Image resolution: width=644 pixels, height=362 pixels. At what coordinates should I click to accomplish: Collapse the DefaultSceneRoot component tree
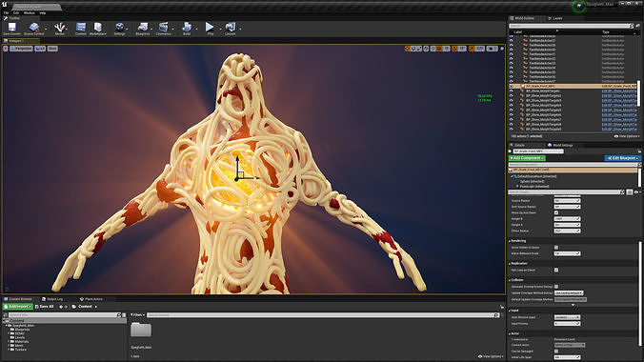(x=513, y=176)
